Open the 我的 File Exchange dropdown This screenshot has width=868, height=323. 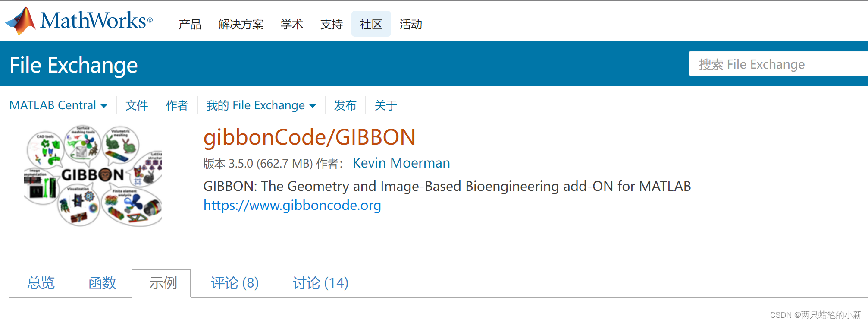pos(261,105)
